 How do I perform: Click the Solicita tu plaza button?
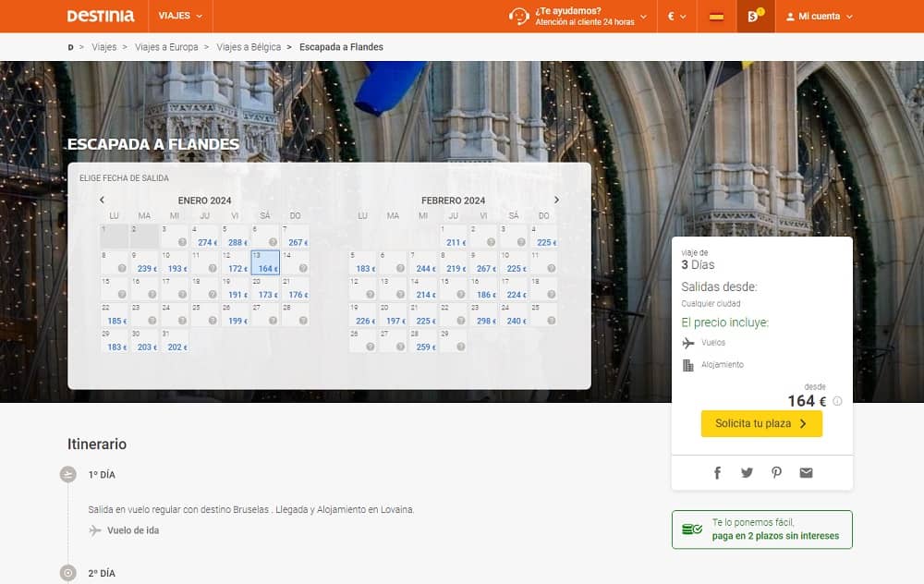tap(761, 424)
